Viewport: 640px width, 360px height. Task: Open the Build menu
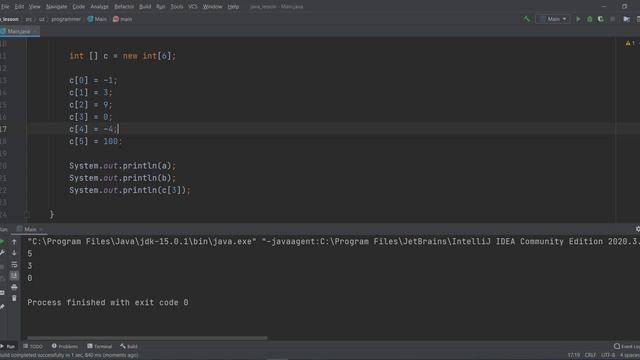click(145, 7)
